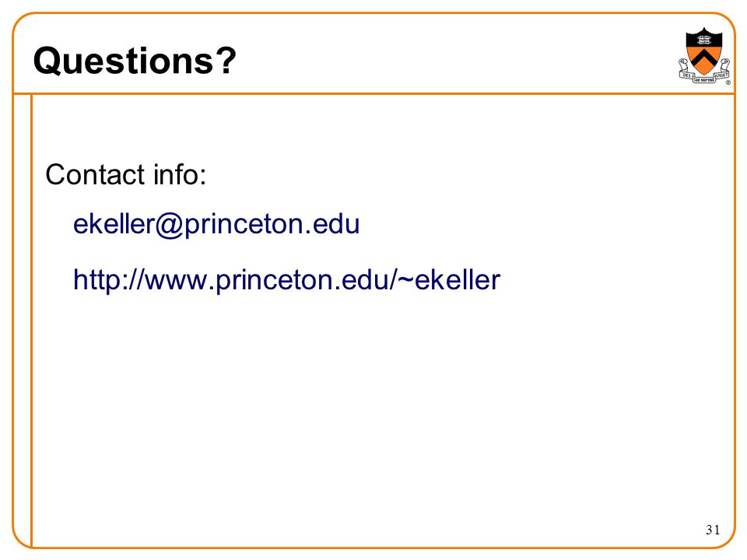This screenshot has width=747, height=560.
Task: Click the 'Contact info:' text
Action: tap(126, 174)
